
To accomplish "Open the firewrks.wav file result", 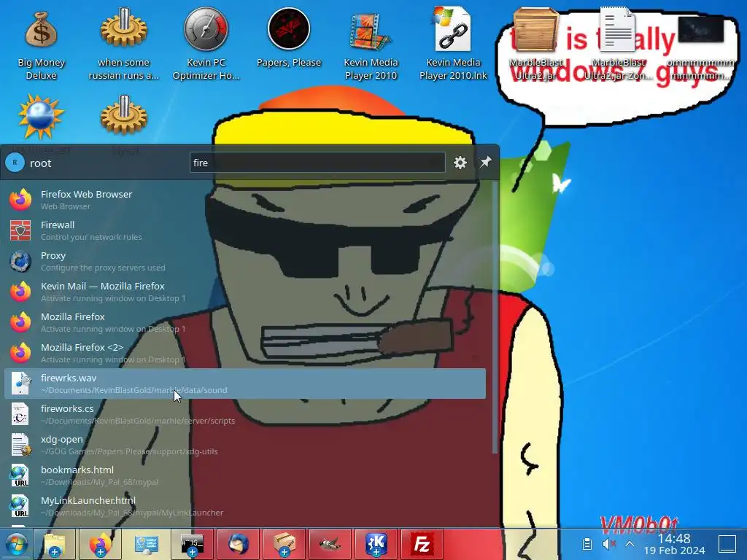I will pos(245,384).
